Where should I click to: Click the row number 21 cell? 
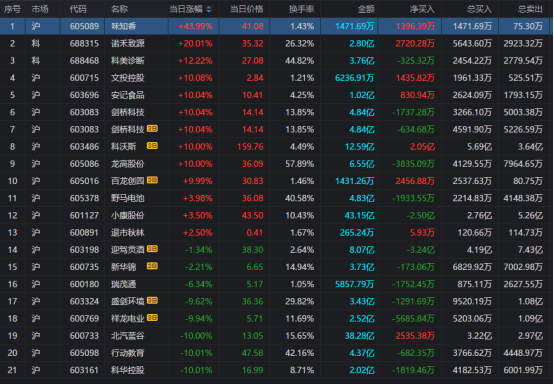pos(12,370)
